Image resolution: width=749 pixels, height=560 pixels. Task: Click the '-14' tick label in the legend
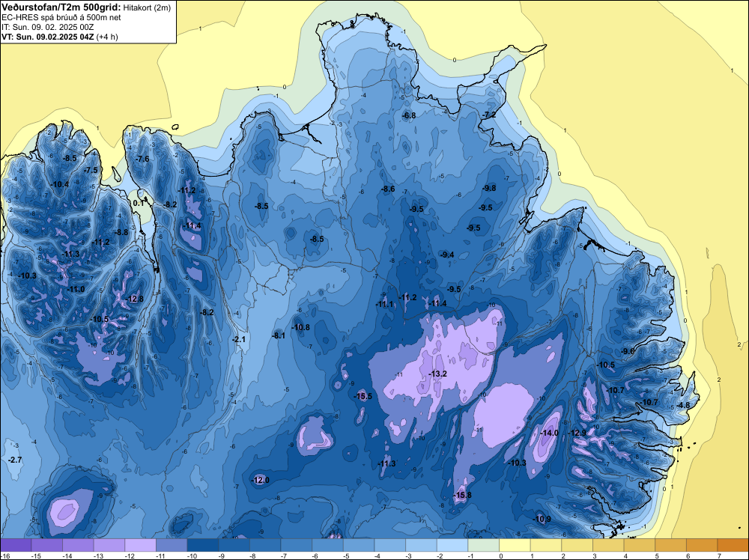(x=67, y=556)
